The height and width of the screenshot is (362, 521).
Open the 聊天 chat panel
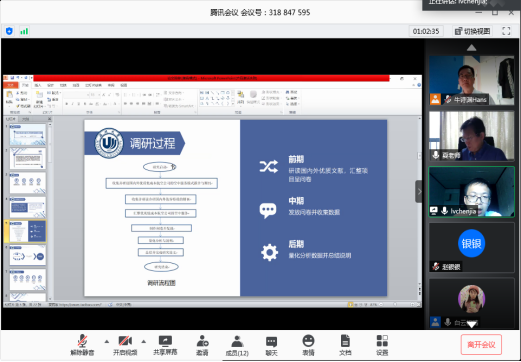coord(271,345)
